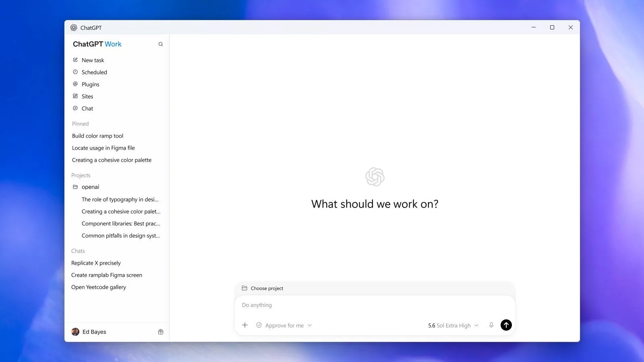Screen dimensions: 644x362
Task: Open the Open Yeetcode gallery chat
Action: click(x=99, y=287)
